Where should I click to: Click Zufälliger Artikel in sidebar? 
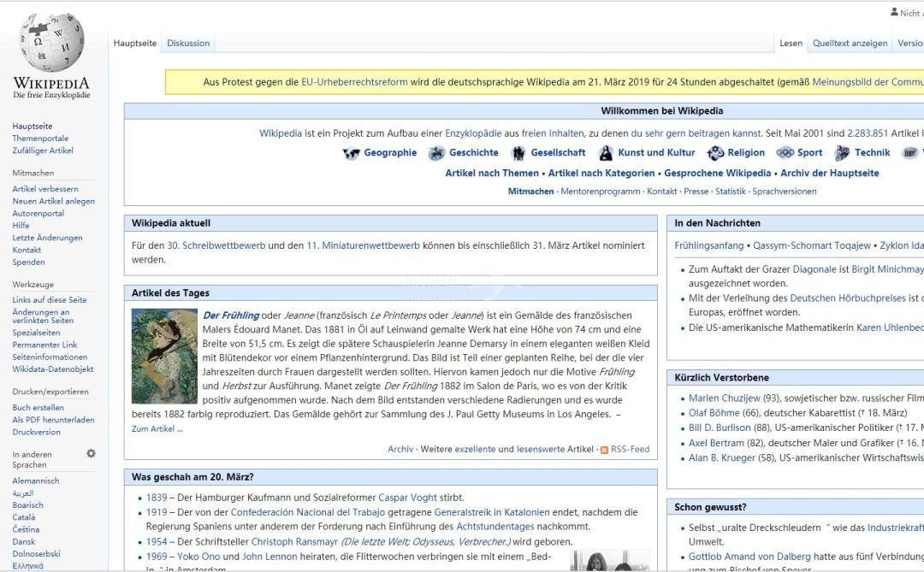pos(43,150)
